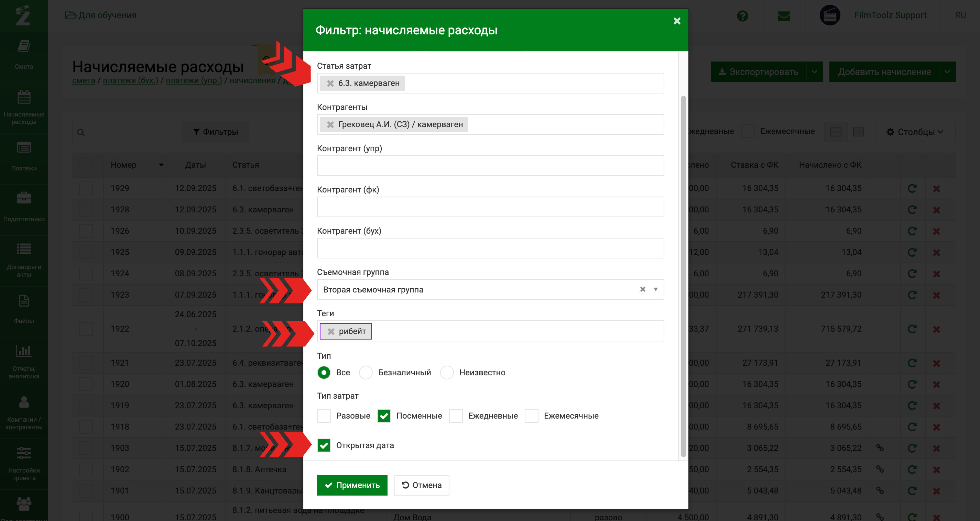Open Настройки проекта in the sidebar
Viewport: 980px width, 521px height.
tap(24, 464)
